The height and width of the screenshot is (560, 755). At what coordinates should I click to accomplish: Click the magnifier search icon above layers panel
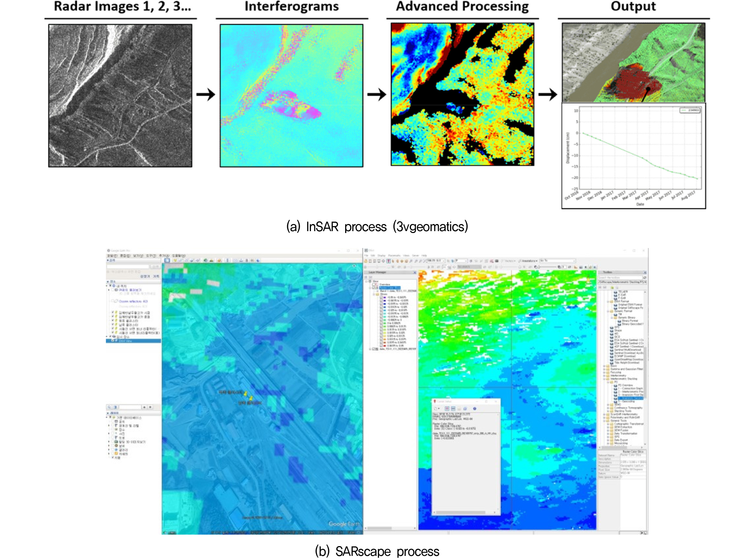[x=109, y=407]
